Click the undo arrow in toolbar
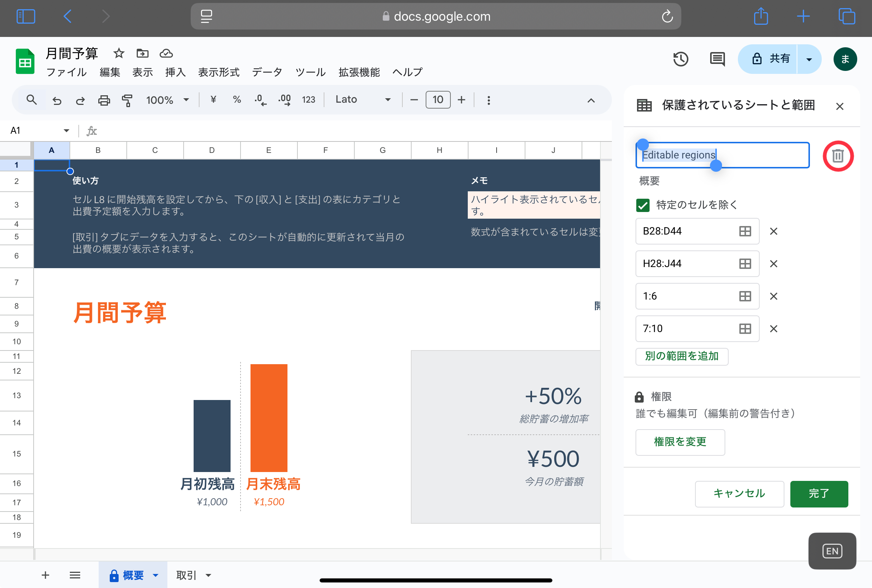 pyautogui.click(x=57, y=100)
